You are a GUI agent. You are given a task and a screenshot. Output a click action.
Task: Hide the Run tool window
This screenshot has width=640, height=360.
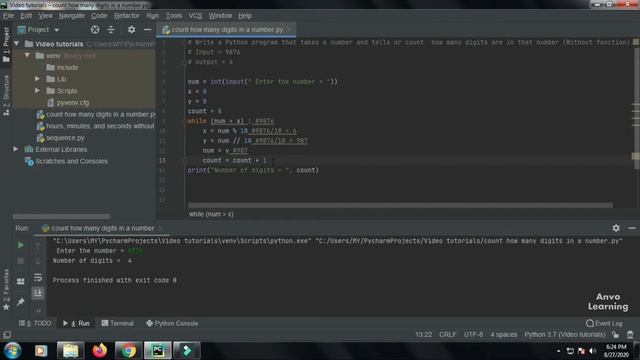click(631, 228)
